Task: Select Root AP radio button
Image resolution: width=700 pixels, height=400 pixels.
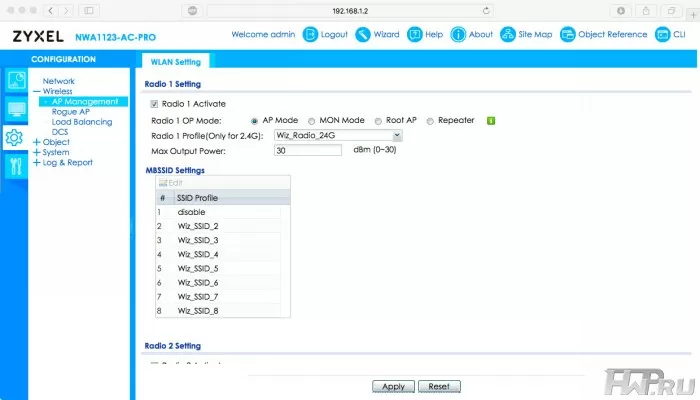Action: coord(378,121)
